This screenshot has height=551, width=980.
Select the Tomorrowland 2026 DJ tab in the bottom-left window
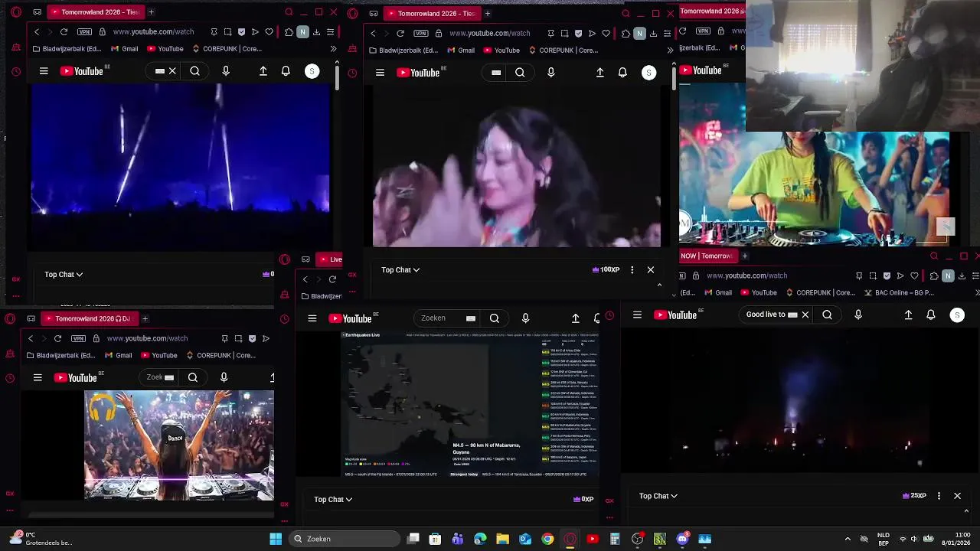click(88, 318)
